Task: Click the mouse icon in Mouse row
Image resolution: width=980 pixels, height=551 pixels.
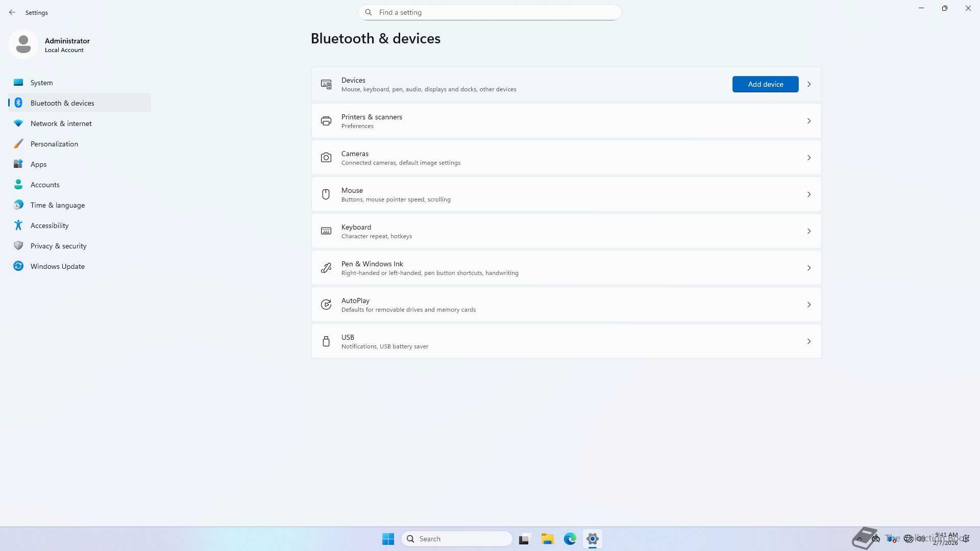Action: [326, 194]
